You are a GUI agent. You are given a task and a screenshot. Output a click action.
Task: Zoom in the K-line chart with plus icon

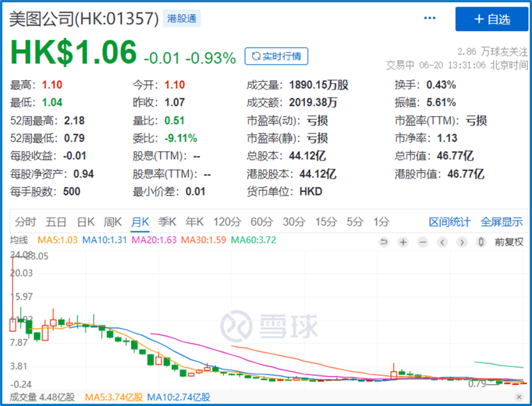403,242
